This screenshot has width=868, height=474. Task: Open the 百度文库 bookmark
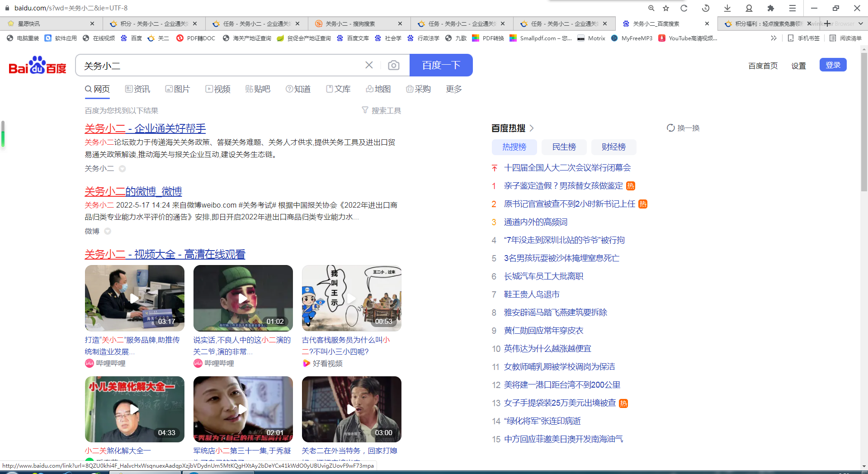click(x=353, y=38)
